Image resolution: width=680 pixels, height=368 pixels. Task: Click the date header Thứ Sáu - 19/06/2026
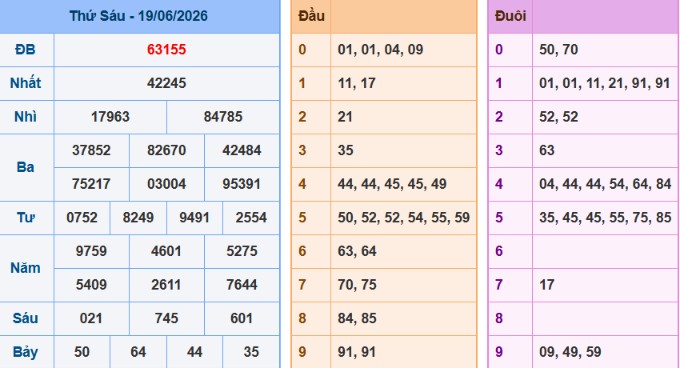click(x=138, y=16)
